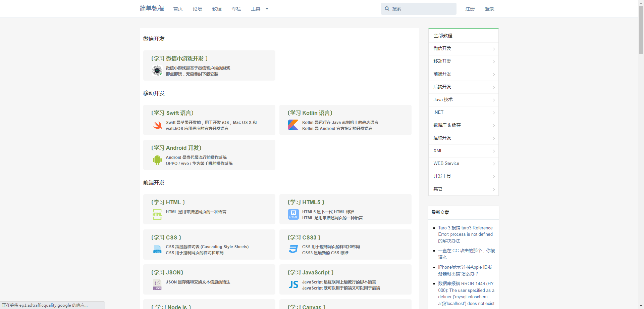Expand the 微信开发 sidebar chevron
The width and height of the screenshot is (644, 309).
pyautogui.click(x=493, y=49)
